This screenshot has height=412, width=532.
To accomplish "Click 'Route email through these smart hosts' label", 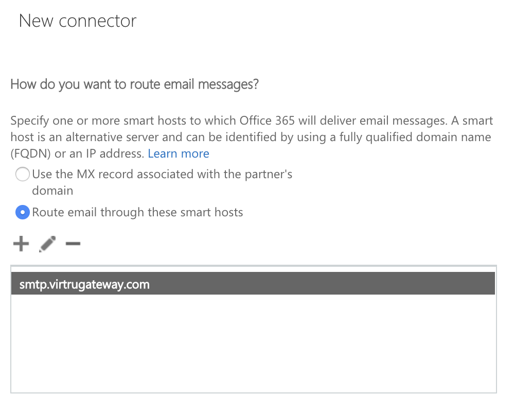I will click(x=137, y=212).
